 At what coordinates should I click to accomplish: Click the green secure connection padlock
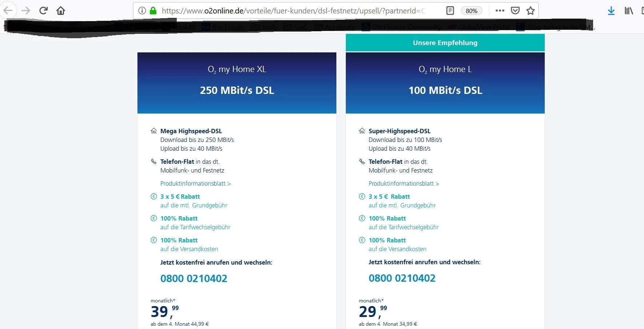153,11
